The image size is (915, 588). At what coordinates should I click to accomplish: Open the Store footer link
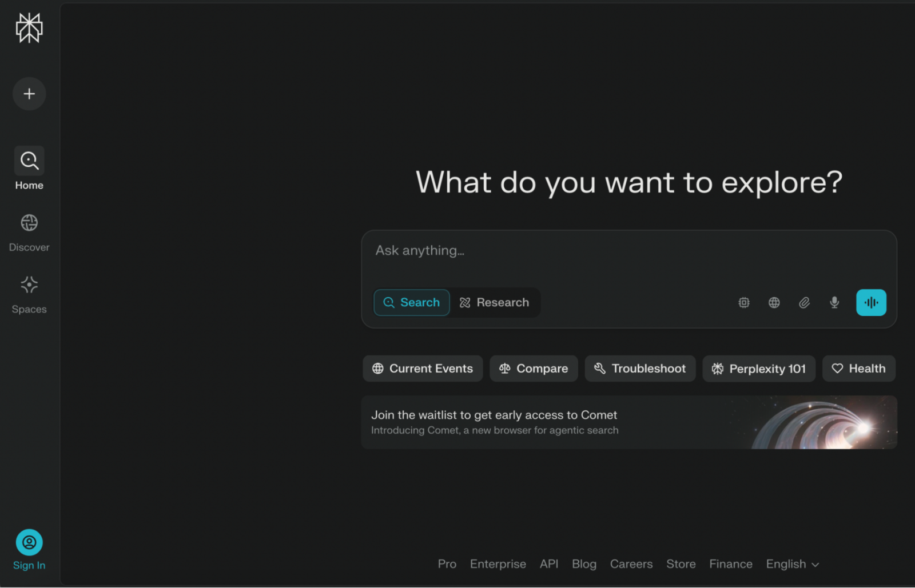pos(681,564)
